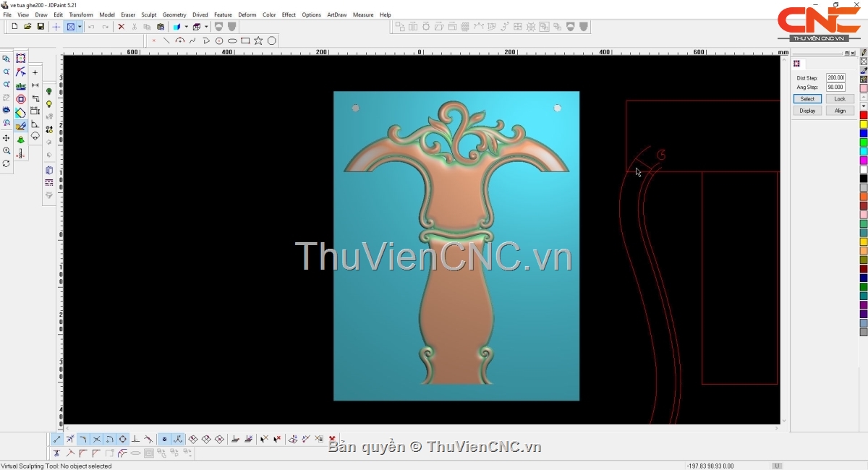Pick the yellow color swatch
Image resolution: width=868 pixels, height=470 pixels.
point(864,124)
